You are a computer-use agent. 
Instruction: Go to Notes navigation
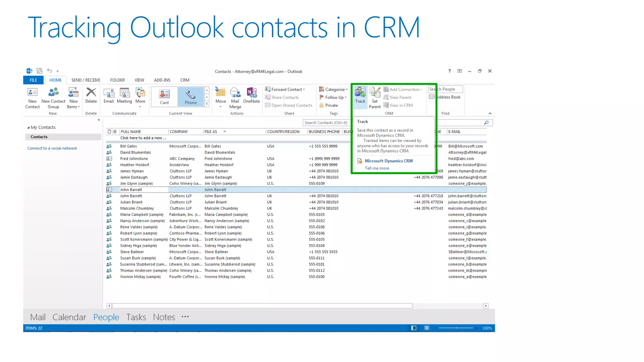pyautogui.click(x=164, y=317)
